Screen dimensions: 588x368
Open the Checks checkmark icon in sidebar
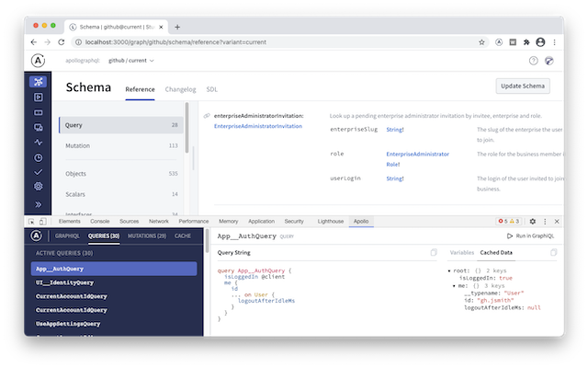coord(39,172)
